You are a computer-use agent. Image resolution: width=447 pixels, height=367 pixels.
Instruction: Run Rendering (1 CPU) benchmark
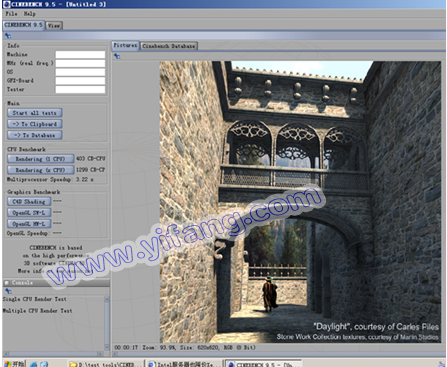41,159
